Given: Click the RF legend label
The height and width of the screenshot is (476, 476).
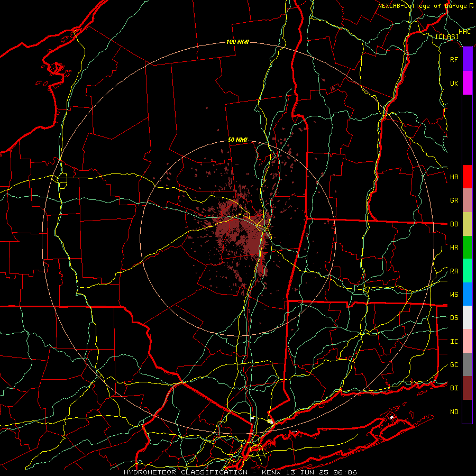Looking at the screenshot, I should tap(454, 59).
